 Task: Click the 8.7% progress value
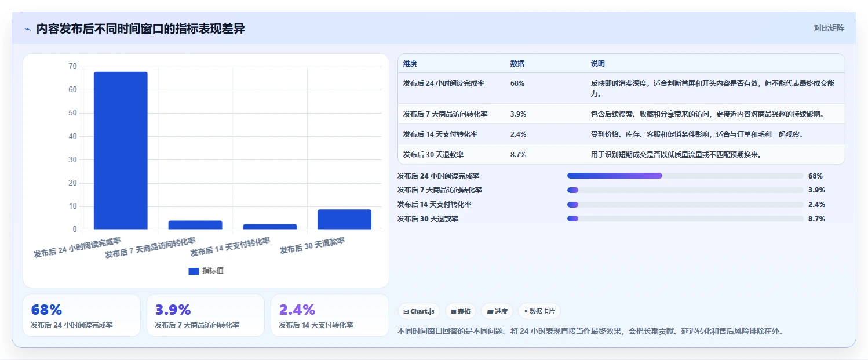click(816, 219)
